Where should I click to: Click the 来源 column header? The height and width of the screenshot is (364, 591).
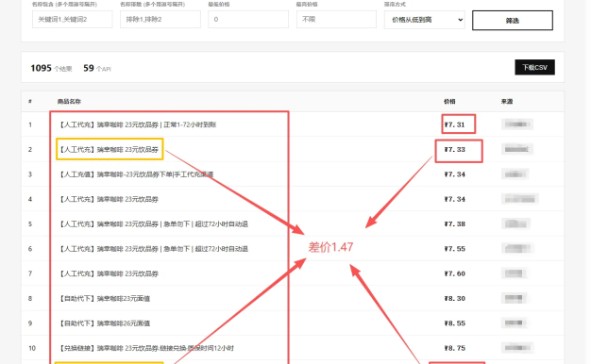(x=507, y=101)
